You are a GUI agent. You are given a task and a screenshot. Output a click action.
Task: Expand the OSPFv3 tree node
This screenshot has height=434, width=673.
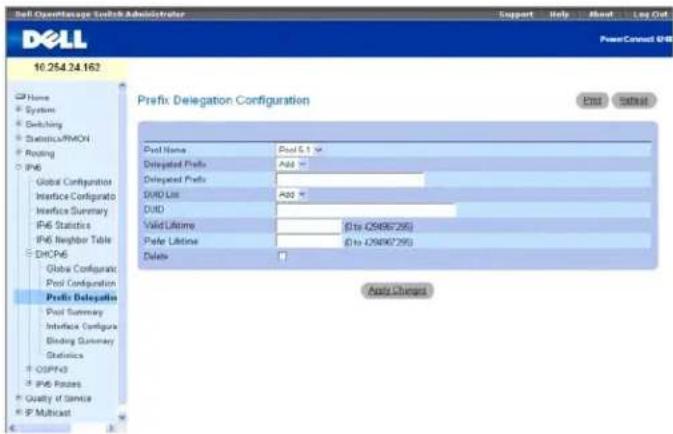click(29, 369)
